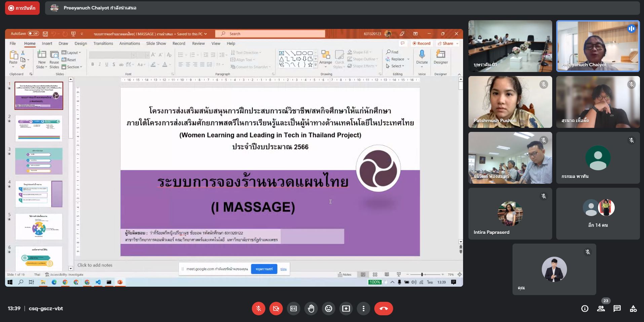Expand the Layout dropdown in ribbon
Viewport: 644px width, 322px height.
click(x=72, y=52)
